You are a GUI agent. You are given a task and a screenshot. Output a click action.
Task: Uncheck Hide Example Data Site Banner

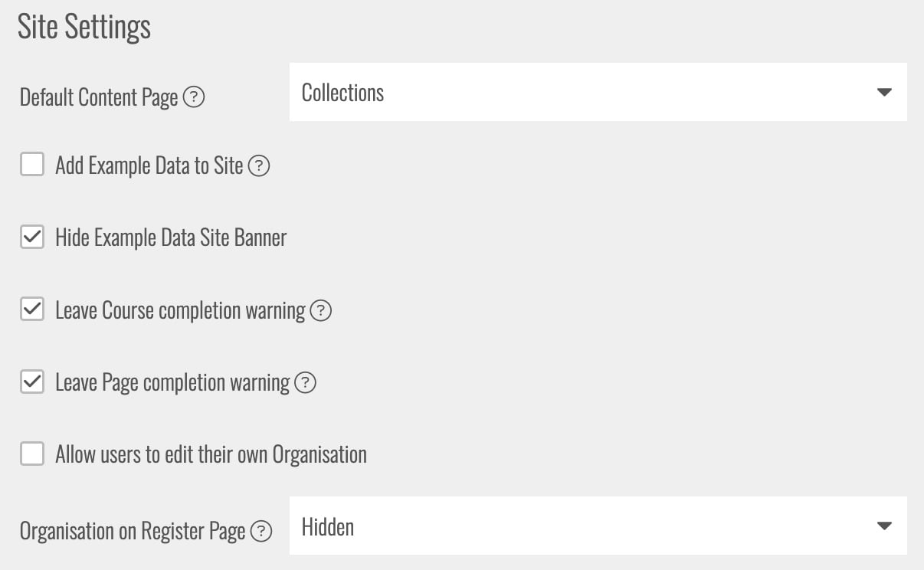(x=31, y=236)
